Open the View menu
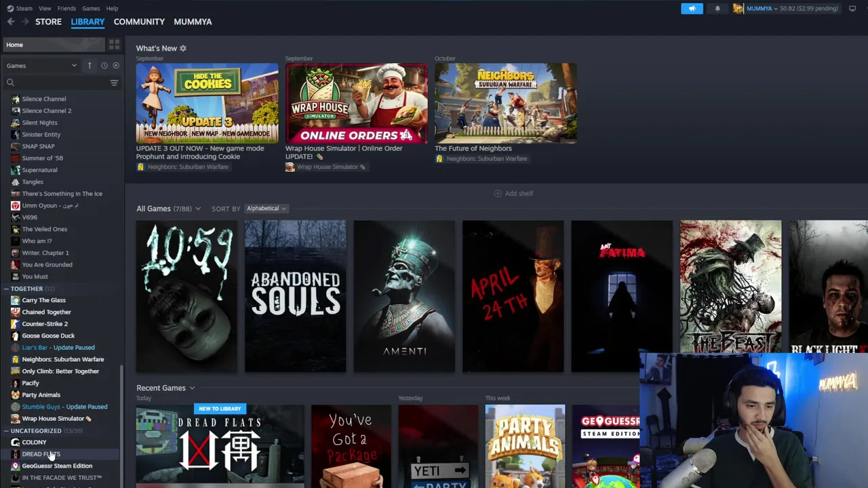868x488 pixels. click(x=45, y=8)
